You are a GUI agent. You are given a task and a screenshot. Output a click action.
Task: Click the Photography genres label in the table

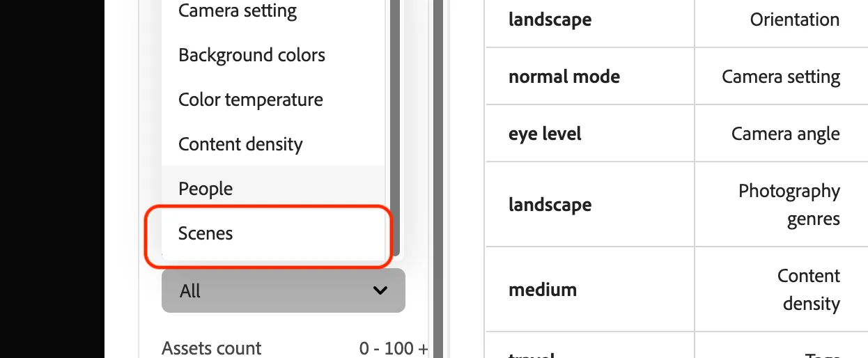[789, 205]
